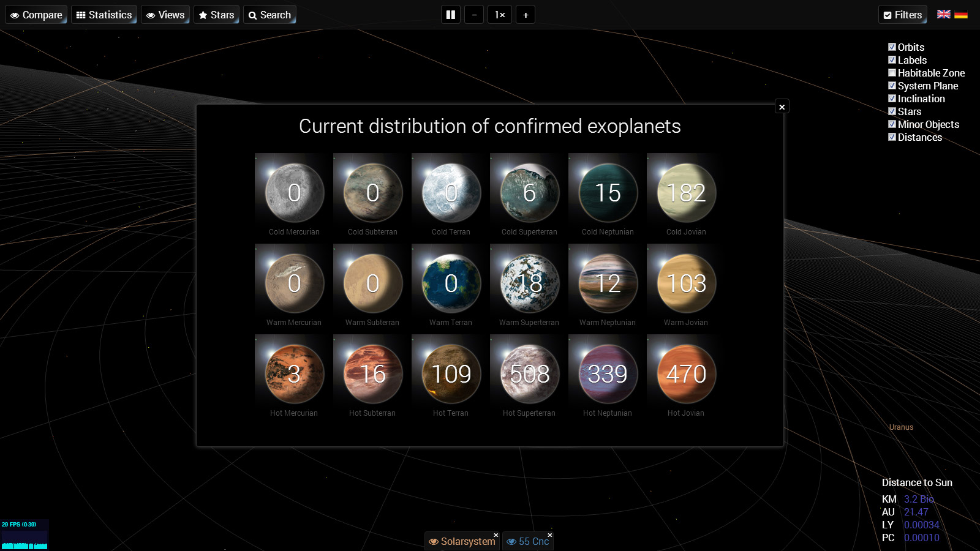
Task: Select the Cold Terran planet icon
Action: (451, 192)
